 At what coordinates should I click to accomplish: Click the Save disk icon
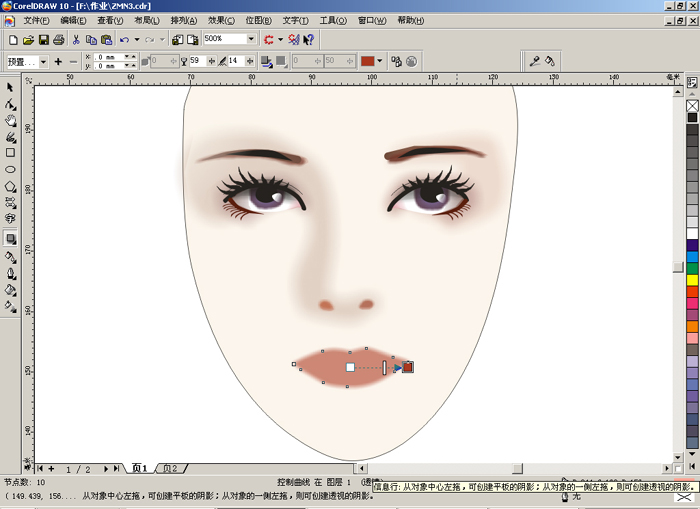pos(43,40)
